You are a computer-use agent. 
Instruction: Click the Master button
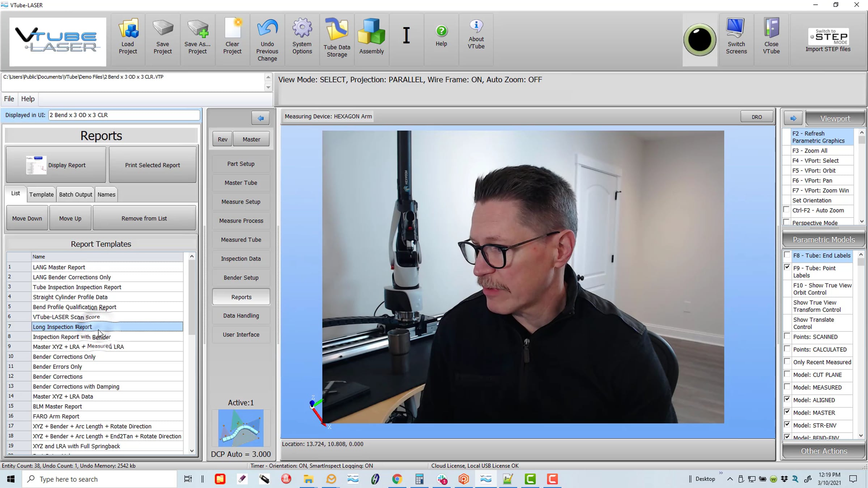click(251, 139)
